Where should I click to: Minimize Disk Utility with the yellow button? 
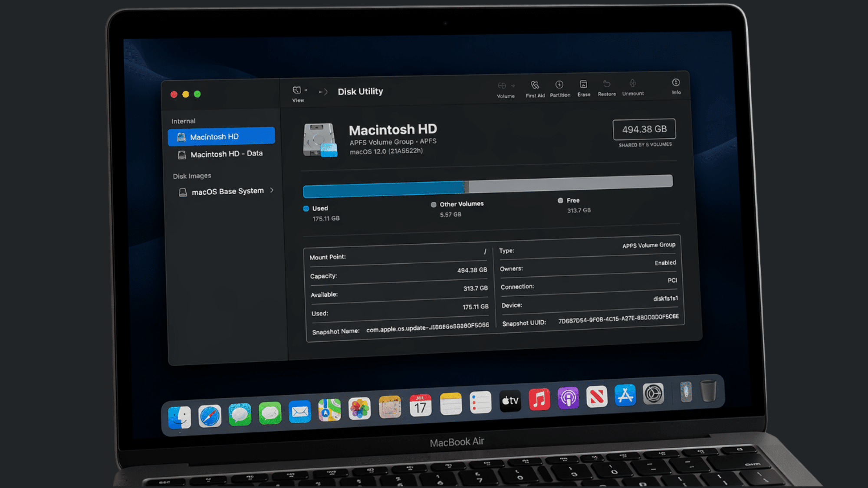click(x=186, y=94)
